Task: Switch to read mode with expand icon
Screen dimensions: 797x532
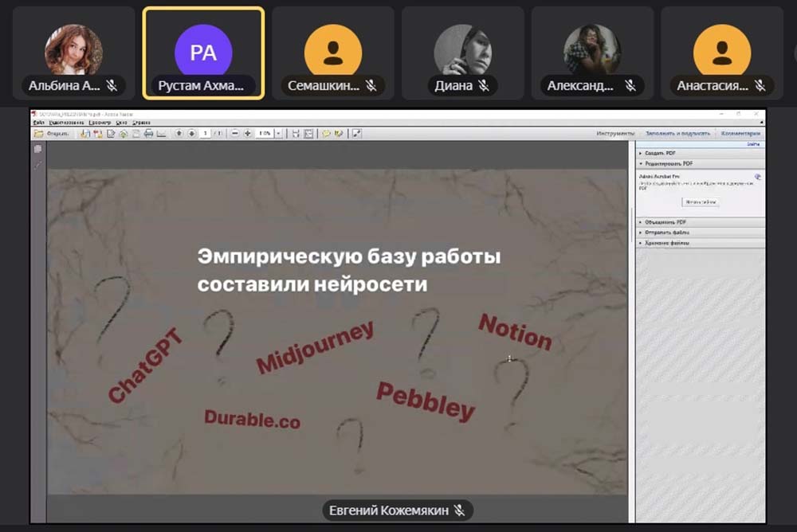Action: tap(357, 134)
